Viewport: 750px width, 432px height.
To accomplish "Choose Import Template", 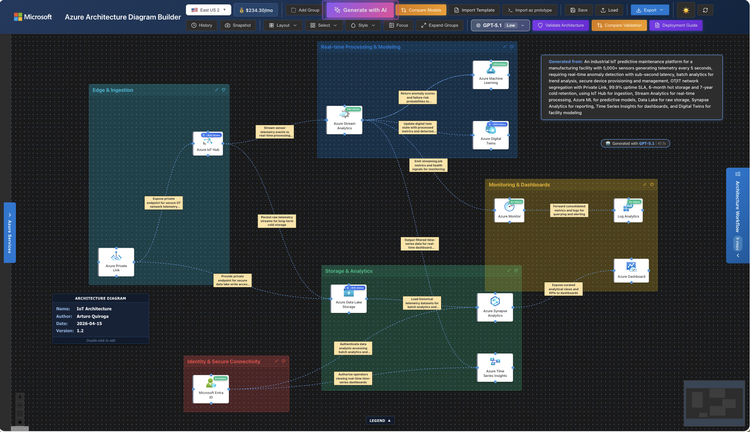I will (475, 10).
